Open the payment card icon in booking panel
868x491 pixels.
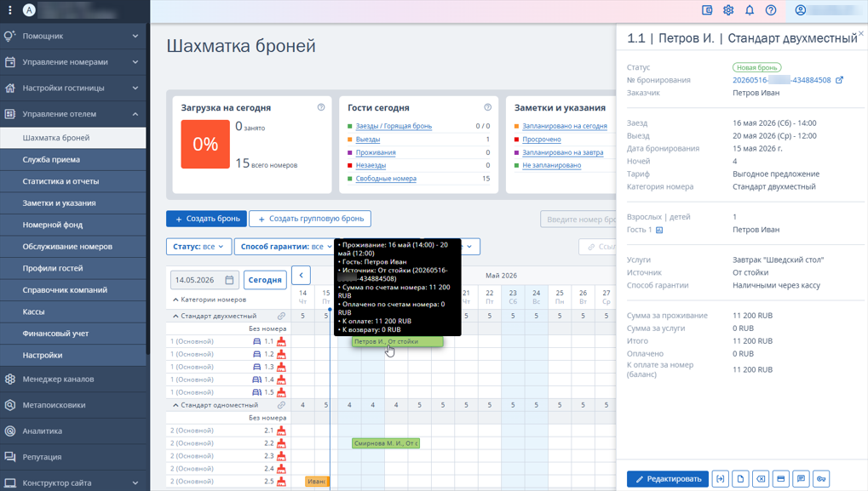coord(781,479)
